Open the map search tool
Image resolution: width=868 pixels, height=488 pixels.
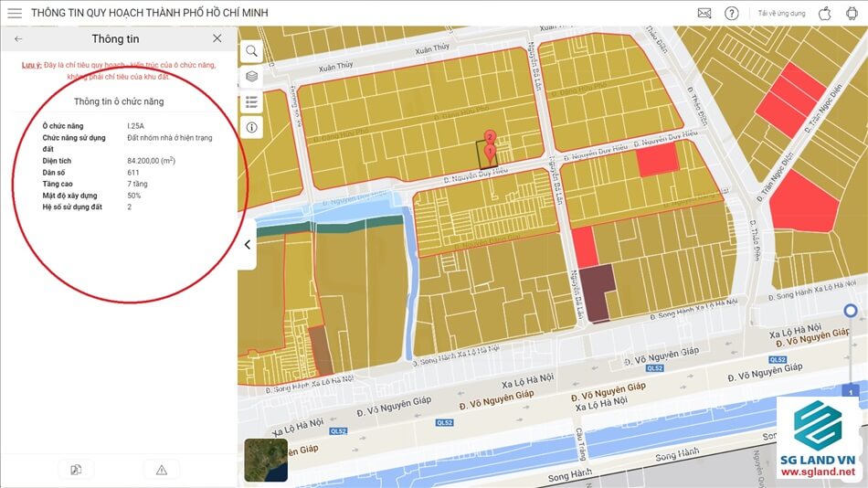[251, 50]
